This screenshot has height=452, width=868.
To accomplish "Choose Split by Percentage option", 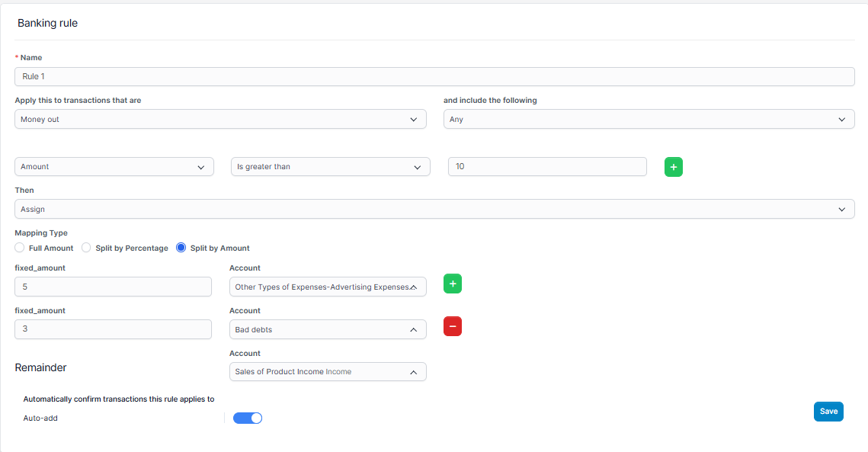I will coord(87,248).
